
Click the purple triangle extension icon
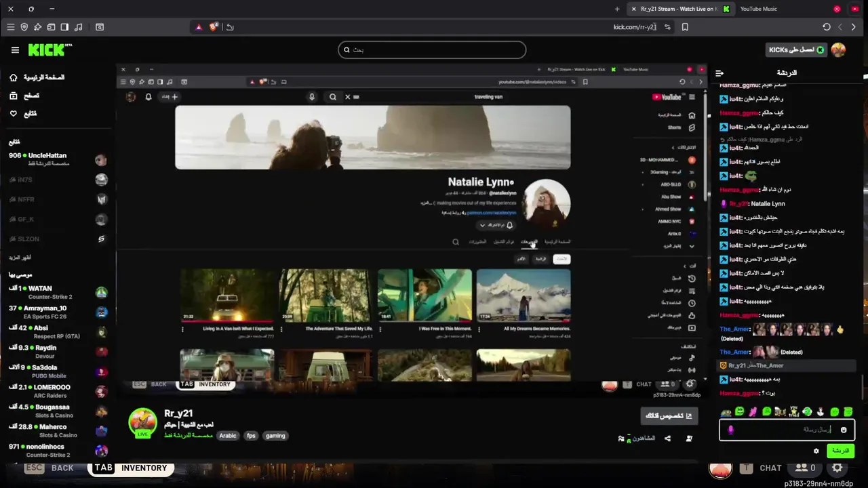[199, 27]
